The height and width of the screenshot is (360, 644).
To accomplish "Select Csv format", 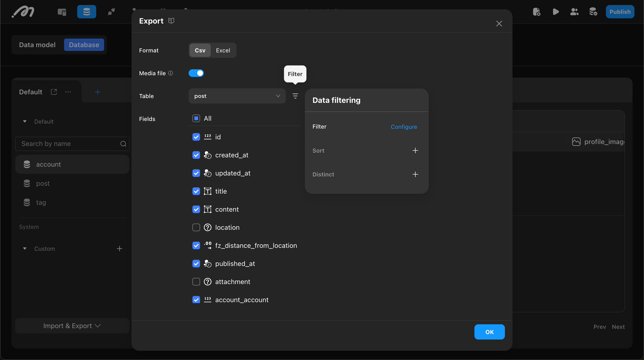I will point(200,50).
